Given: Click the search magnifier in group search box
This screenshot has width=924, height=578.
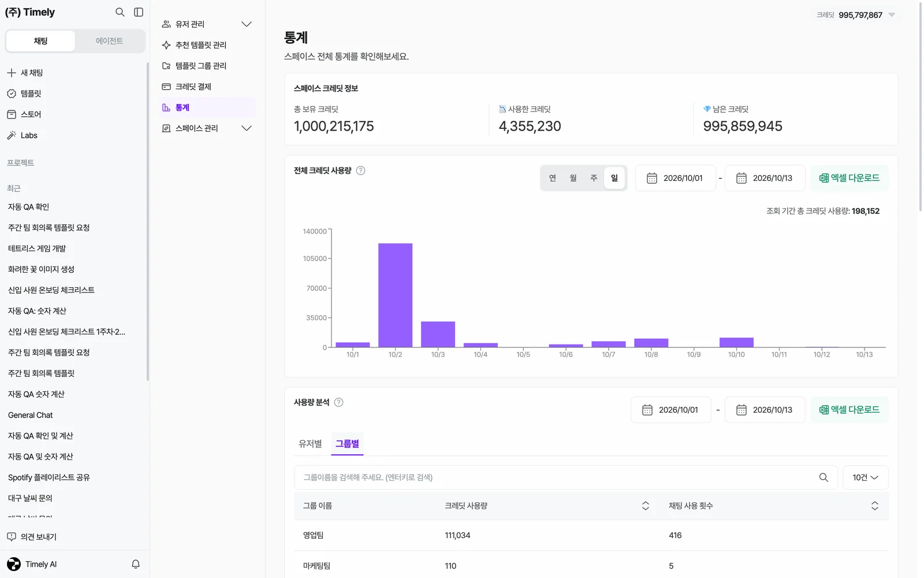Looking at the screenshot, I should coord(824,477).
